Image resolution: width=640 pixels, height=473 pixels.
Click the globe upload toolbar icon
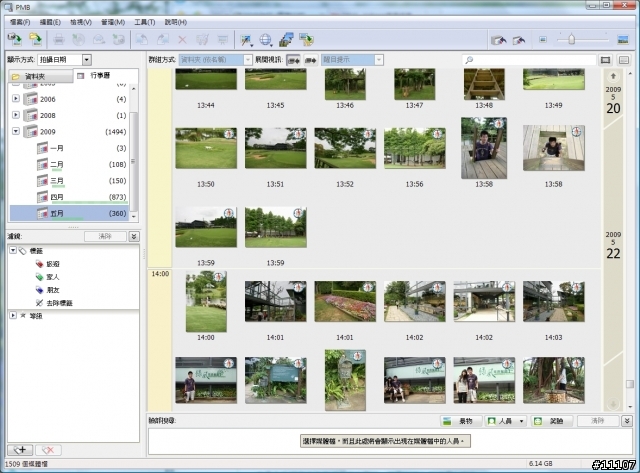pyautogui.click(x=266, y=40)
